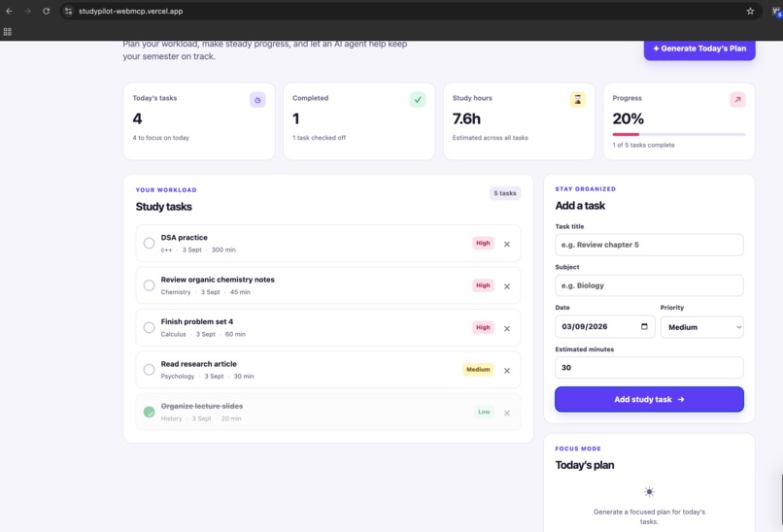Image resolution: width=783 pixels, height=532 pixels.
Task: Click the hourglass icon in Study hours card
Action: pyautogui.click(x=577, y=100)
